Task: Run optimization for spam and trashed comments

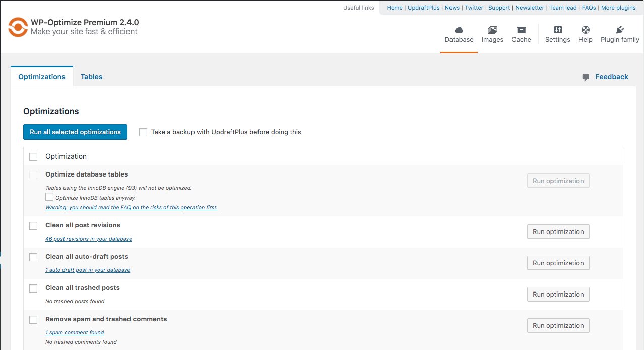Action: (558, 326)
